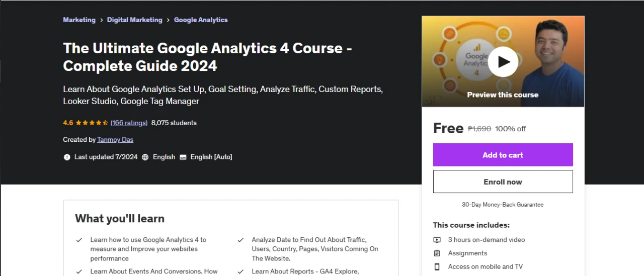The width and height of the screenshot is (644, 276).
Task: Click checkmark beside Analyze Date item
Action: (x=240, y=240)
